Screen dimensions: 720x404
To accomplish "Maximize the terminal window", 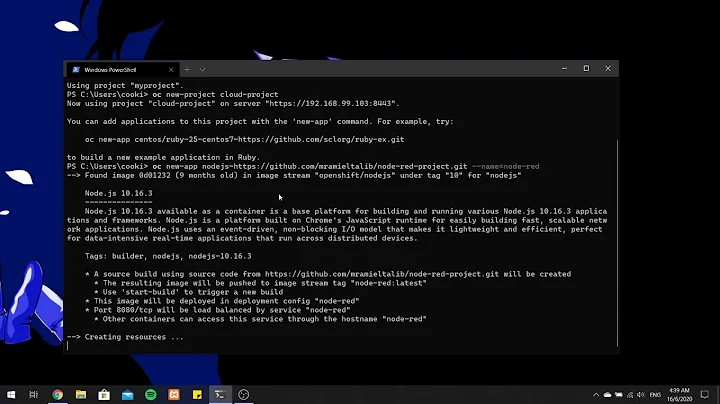I will click(586, 68).
